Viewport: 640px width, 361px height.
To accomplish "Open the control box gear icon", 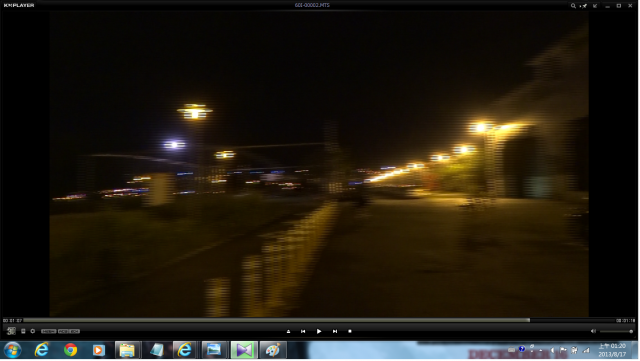I will tap(33, 331).
